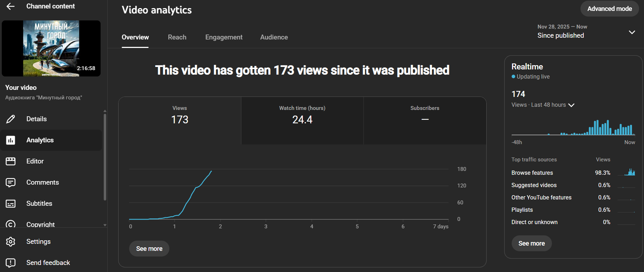Click See more in the Realtime panel
Viewport: 644px width, 272px height.
pyautogui.click(x=531, y=243)
